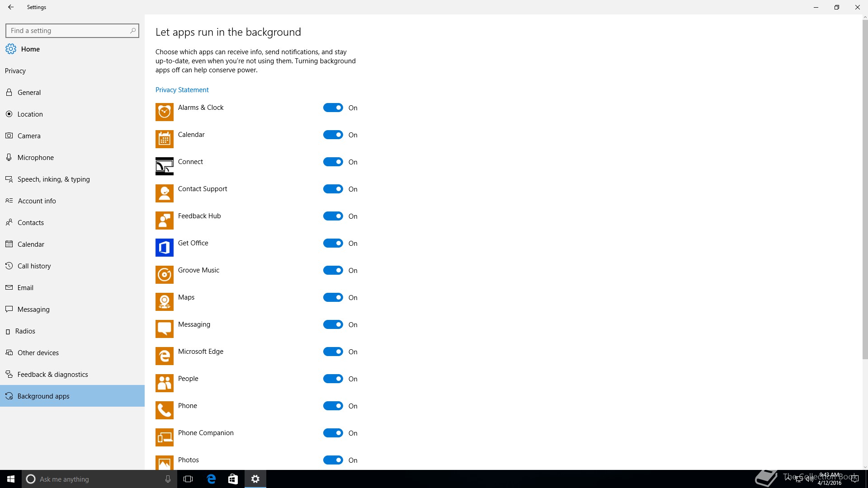Select Account info in sidebar

coord(72,201)
